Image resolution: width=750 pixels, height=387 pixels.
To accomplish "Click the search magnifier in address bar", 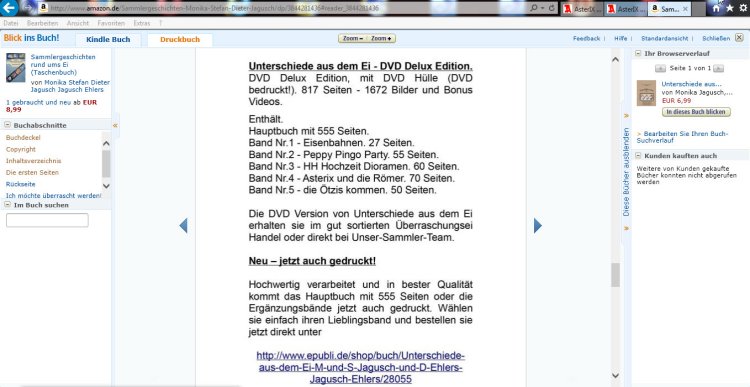I will (x=534, y=8).
